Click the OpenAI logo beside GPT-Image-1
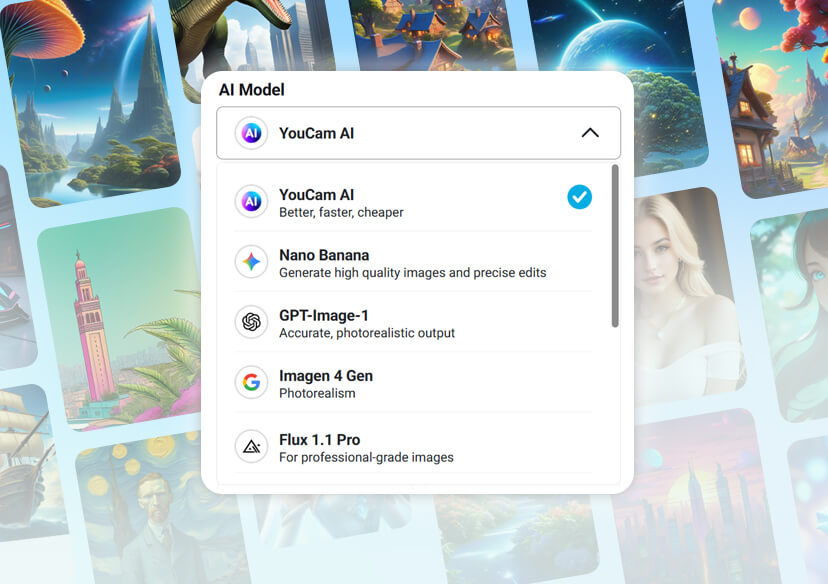The height and width of the screenshot is (584, 828). click(x=251, y=322)
